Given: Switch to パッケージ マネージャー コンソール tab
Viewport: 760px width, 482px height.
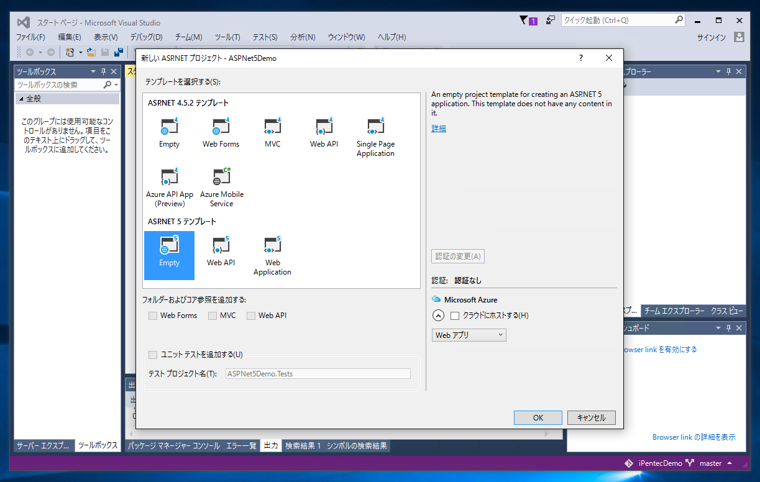Looking at the screenshot, I should (x=174, y=446).
